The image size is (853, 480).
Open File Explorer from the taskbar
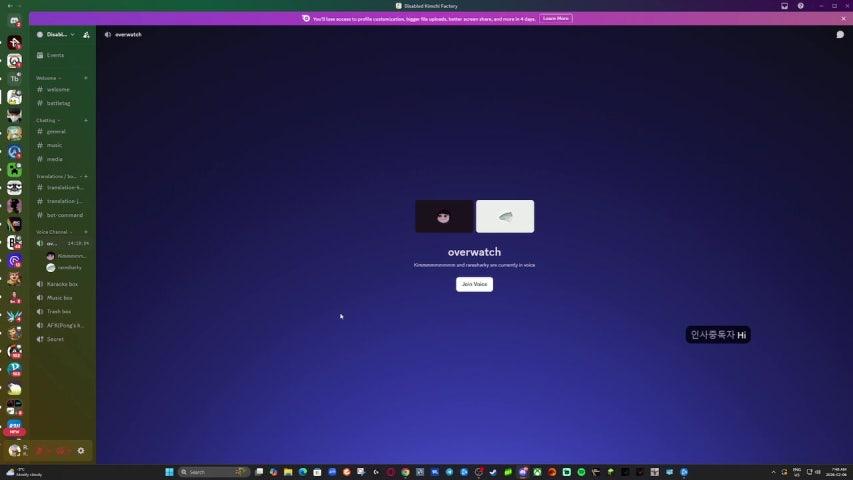tap(288, 472)
